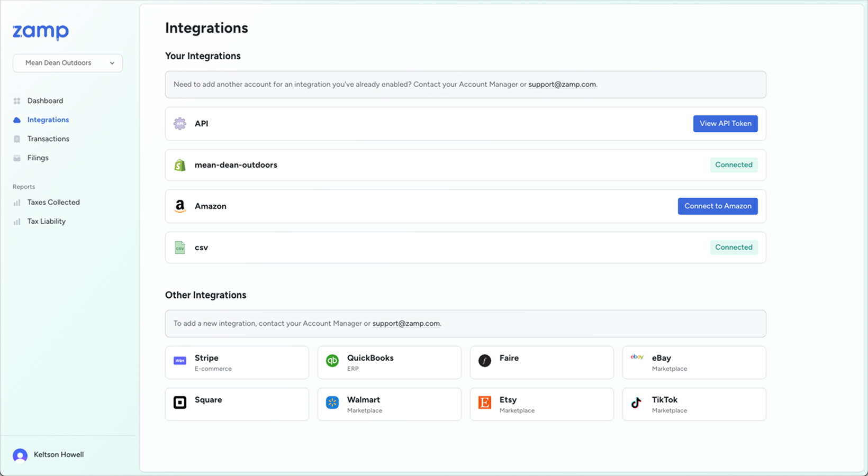Click the Walmart spark icon
The width and height of the screenshot is (868, 476).
pyautogui.click(x=332, y=402)
